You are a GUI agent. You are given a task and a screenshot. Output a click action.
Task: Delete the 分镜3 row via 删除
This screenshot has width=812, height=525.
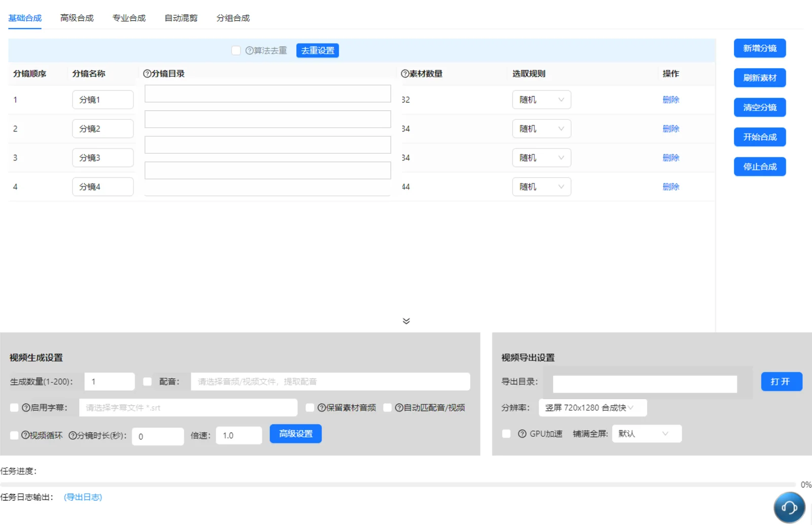(671, 158)
